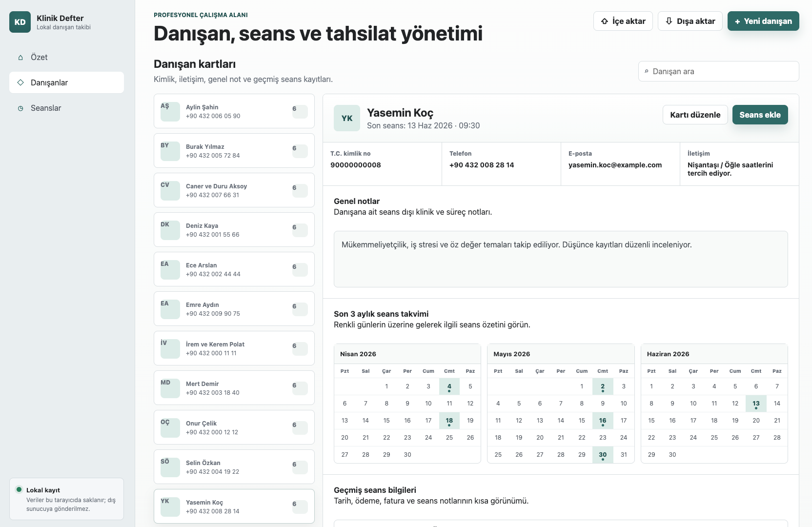Click the CV avatar for Caner ve Duru Aksoy
Viewport: 812px width, 527px height.
coord(170,190)
